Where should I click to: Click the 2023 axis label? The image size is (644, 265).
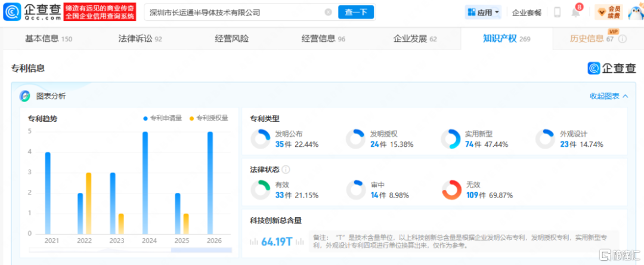tap(117, 241)
